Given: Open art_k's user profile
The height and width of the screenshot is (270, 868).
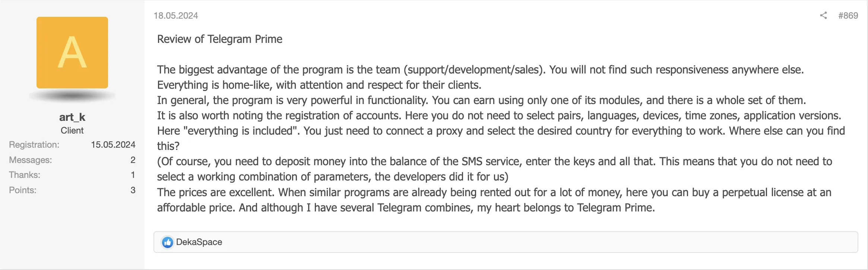Looking at the screenshot, I should point(72,117).
